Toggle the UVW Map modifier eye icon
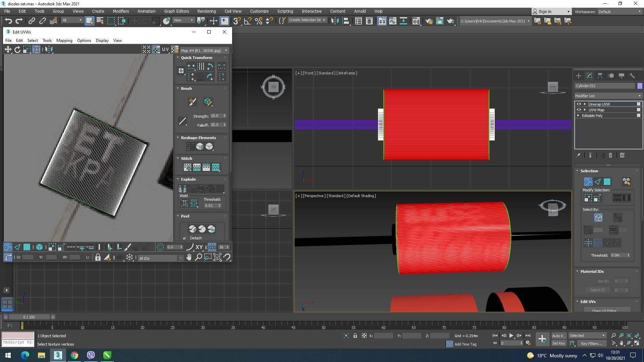Viewport: 644px width, 362px height. [x=579, y=110]
